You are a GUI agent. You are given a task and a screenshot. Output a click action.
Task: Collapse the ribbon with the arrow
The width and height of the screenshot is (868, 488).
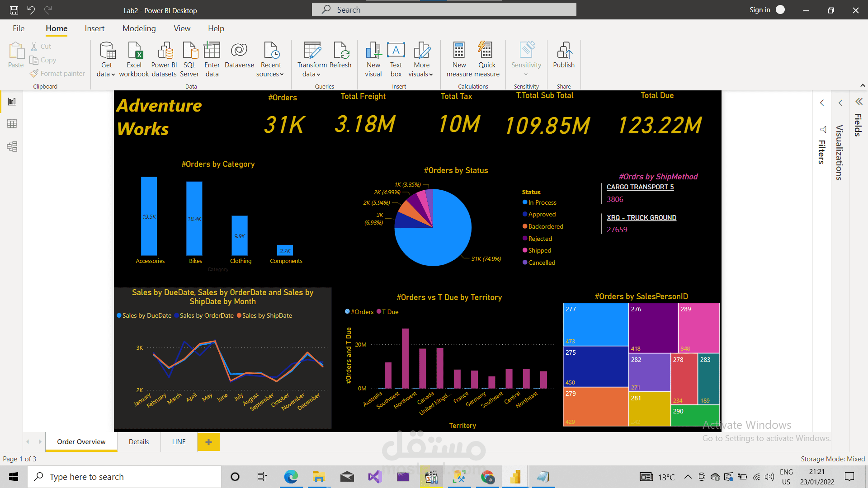(862, 85)
